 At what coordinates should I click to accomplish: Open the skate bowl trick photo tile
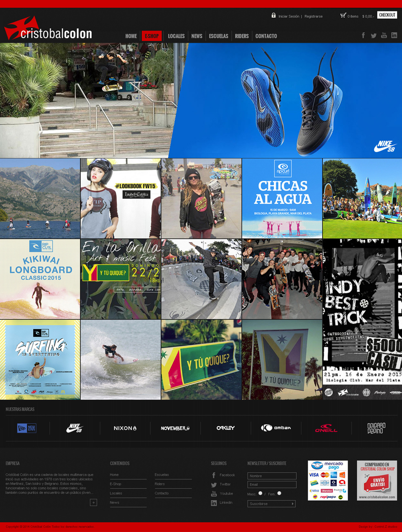pyautogui.click(x=201, y=279)
